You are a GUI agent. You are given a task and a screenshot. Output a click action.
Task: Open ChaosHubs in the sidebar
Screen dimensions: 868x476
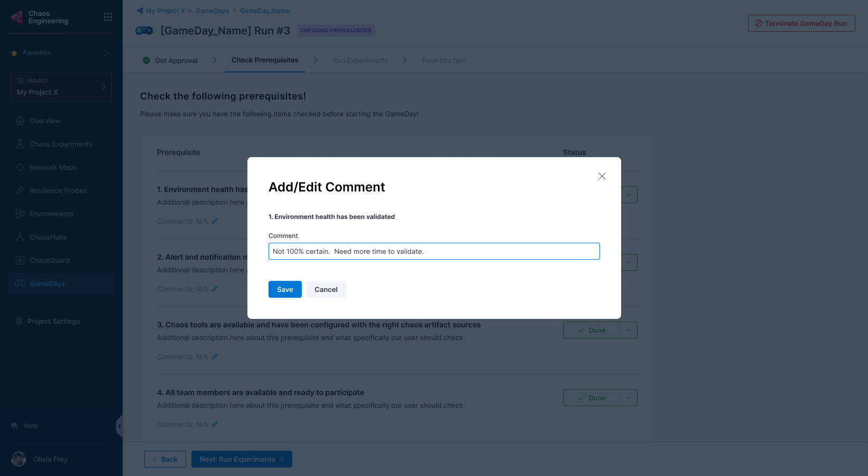pos(48,237)
